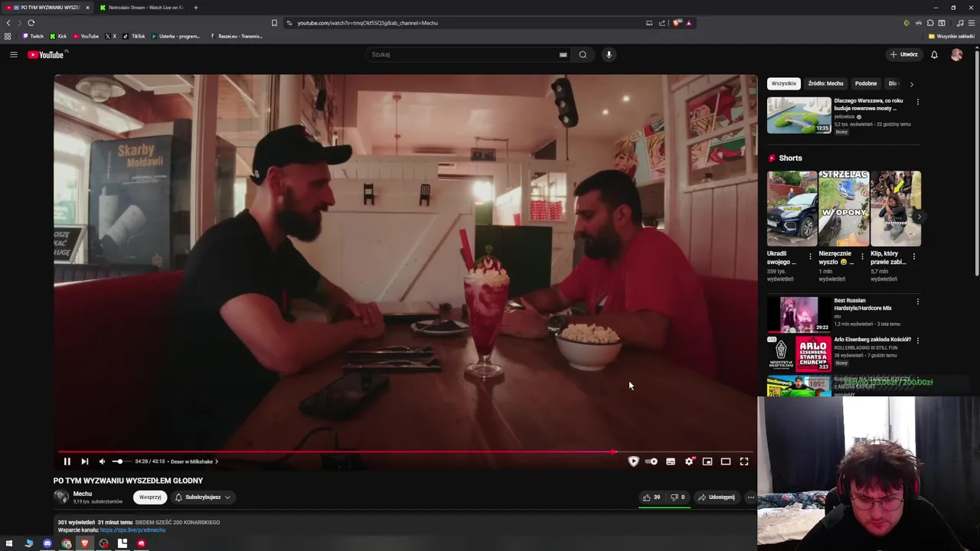Open the Mechu channel avatar

click(x=61, y=497)
